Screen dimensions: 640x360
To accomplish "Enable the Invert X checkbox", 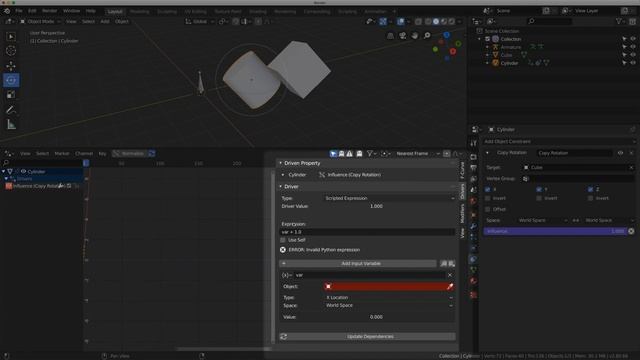I will [487, 198].
